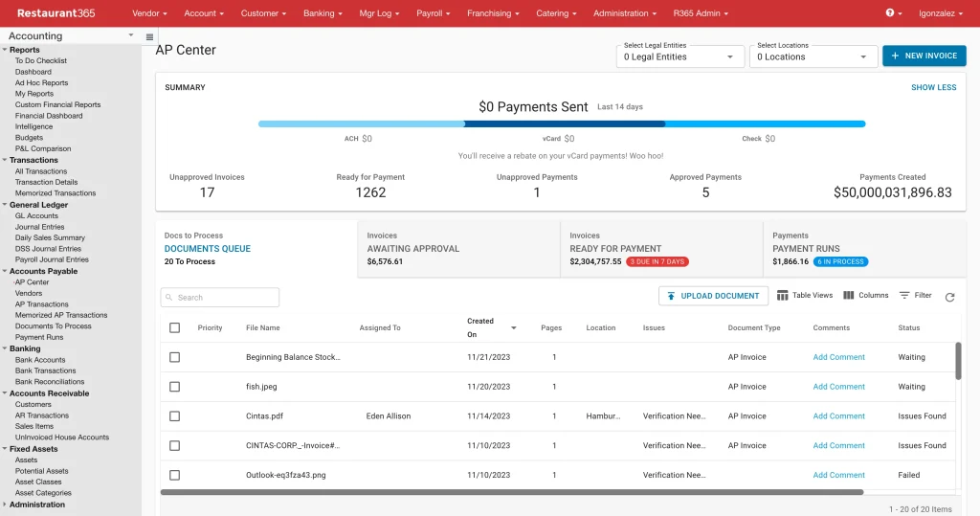Open the Customer menu
The width and height of the screenshot is (980, 516).
coord(263,13)
